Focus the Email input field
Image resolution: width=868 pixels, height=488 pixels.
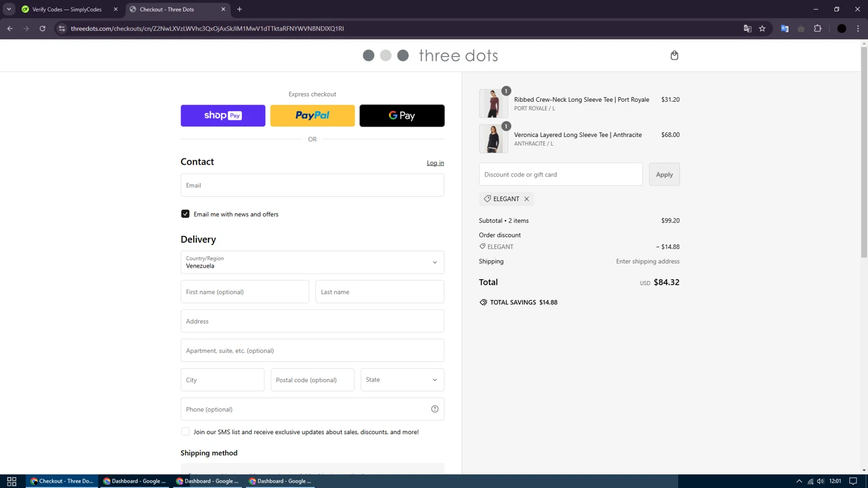coord(312,185)
